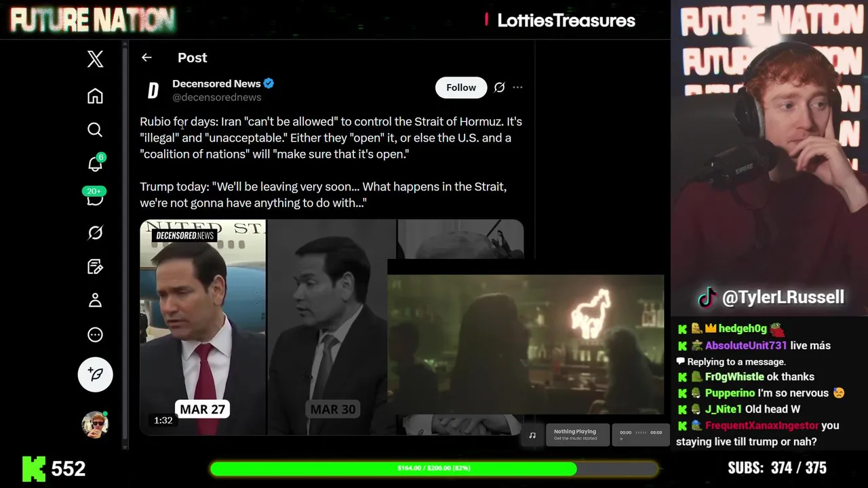
Task: Click chat username Fr0gWhistle
Action: 734,377
